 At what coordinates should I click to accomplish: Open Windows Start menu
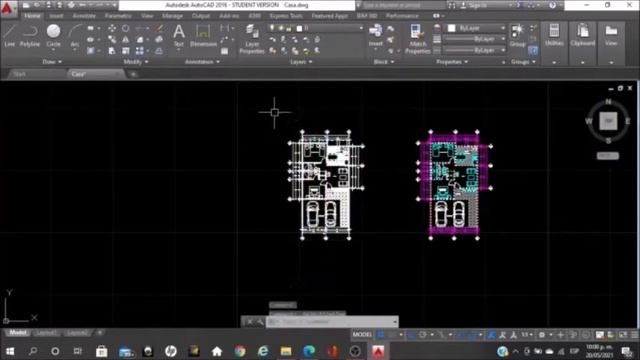click(10, 351)
